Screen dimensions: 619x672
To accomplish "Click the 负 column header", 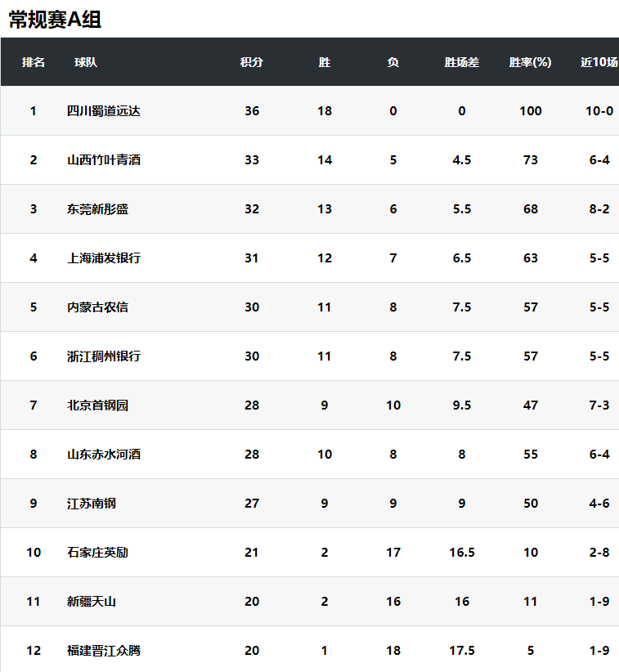I will coord(393,62).
